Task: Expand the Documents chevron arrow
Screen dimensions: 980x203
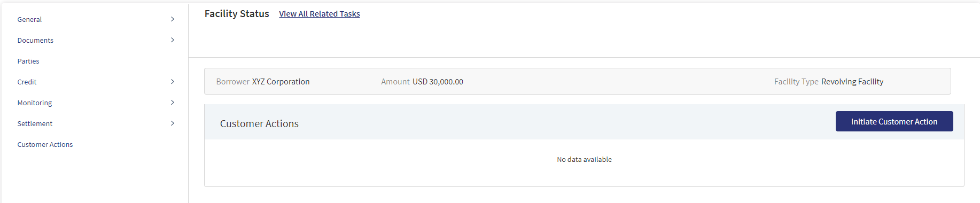Action: point(173,40)
